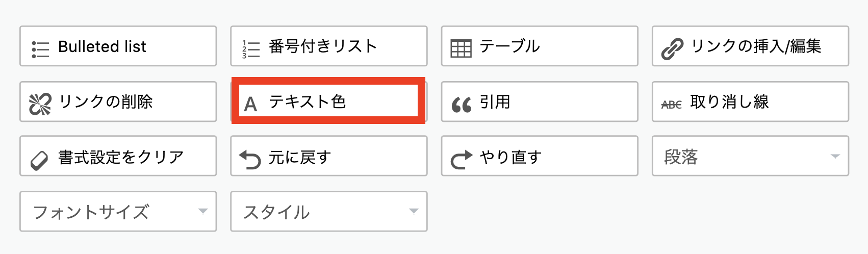Click the ABC strikethrough icon
This screenshot has height=254, width=868.
pyautogui.click(x=671, y=105)
